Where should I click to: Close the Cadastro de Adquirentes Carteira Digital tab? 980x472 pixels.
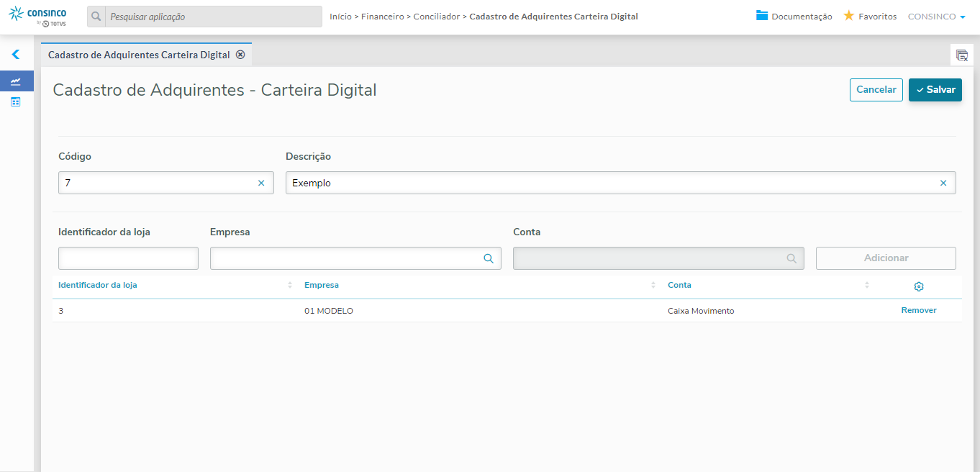tap(240, 55)
